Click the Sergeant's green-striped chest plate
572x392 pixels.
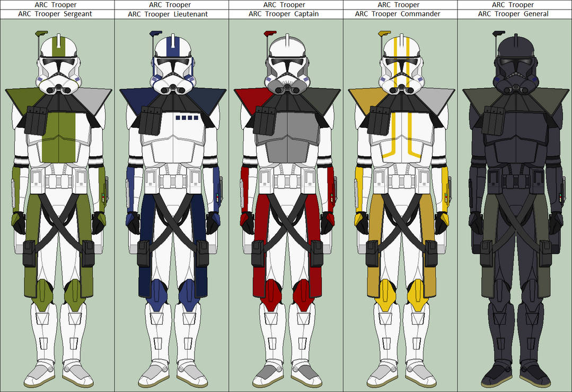59,137
